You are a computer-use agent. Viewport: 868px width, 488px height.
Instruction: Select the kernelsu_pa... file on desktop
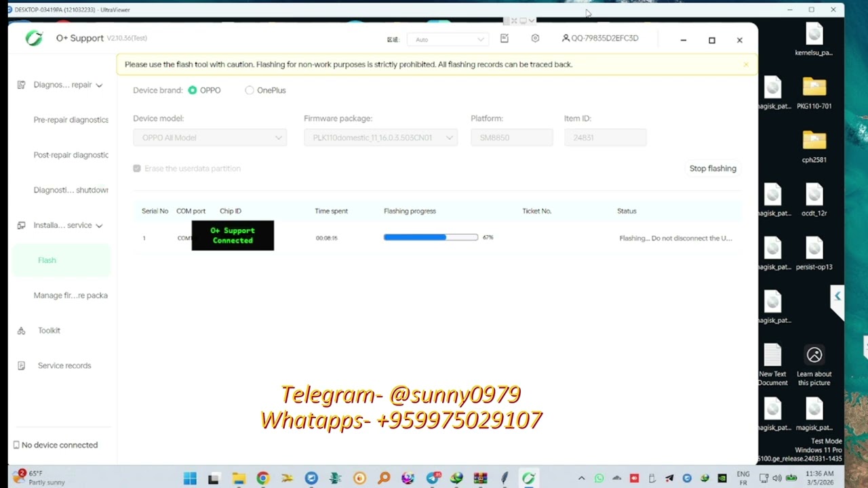tap(814, 40)
